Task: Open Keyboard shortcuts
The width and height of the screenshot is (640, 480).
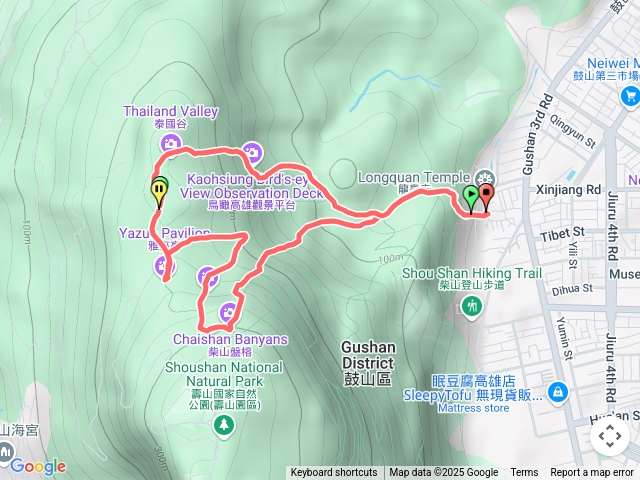Action: click(334, 473)
